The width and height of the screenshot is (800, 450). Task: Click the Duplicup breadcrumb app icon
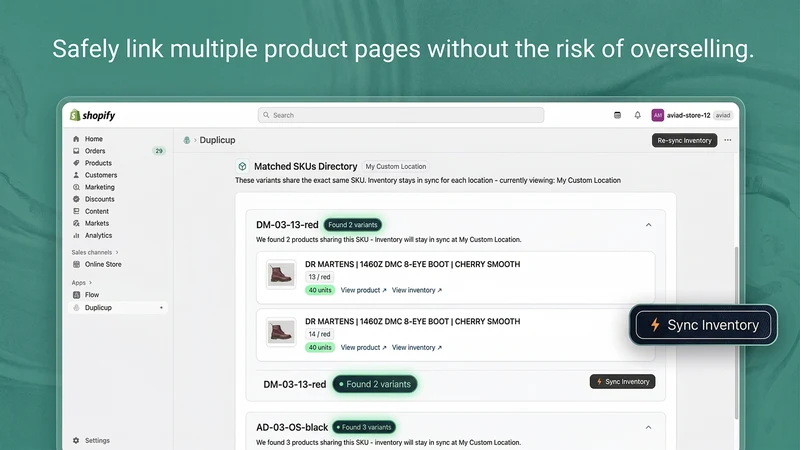(x=187, y=140)
